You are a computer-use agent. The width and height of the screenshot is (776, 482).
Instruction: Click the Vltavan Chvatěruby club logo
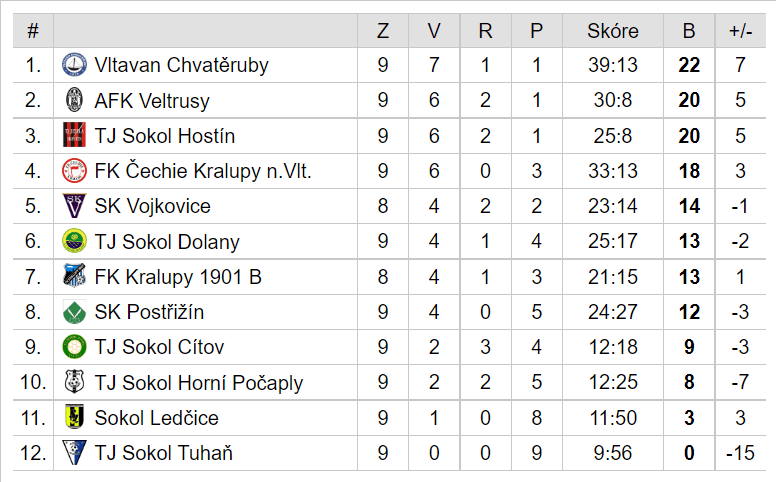point(74,65)
